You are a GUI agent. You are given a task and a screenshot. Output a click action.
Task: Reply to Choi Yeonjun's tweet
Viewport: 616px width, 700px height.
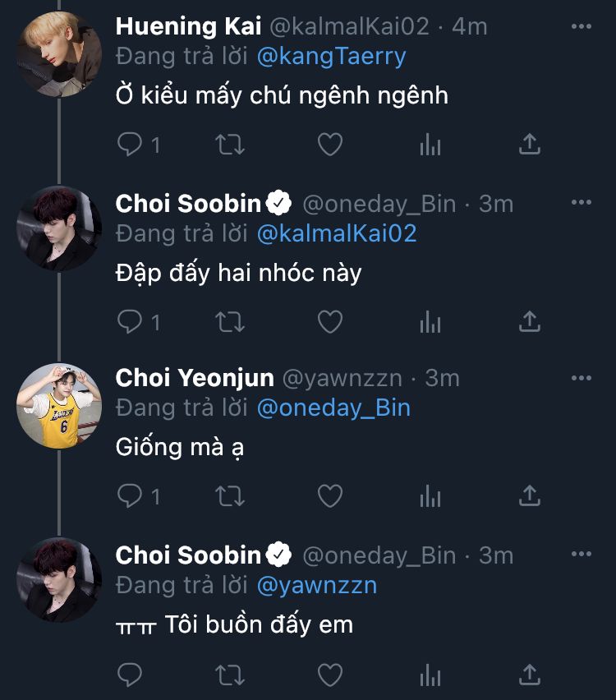[131, 496]
